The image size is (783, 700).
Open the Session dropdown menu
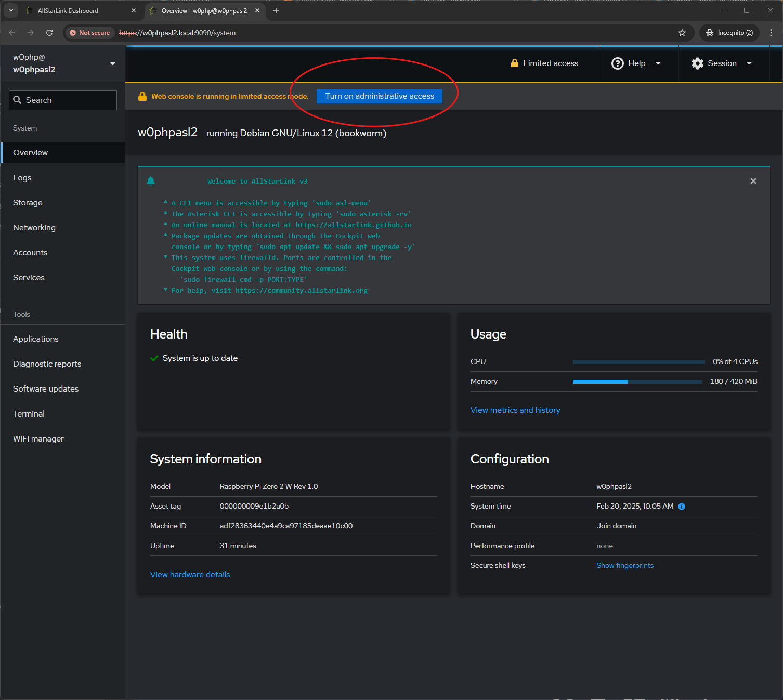[722, 63]
